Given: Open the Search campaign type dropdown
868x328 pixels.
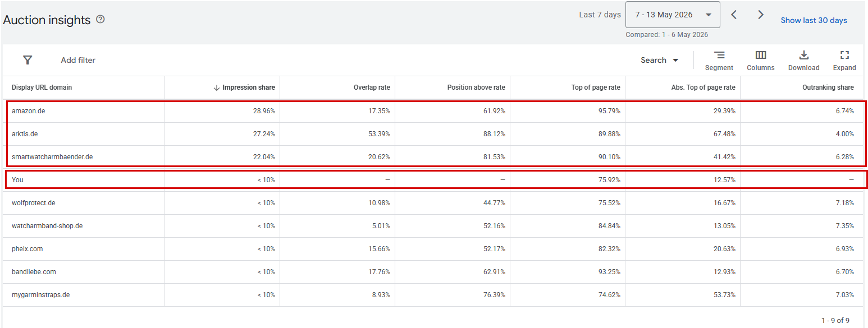Looking at the screenshot, I should coord(660,60).
